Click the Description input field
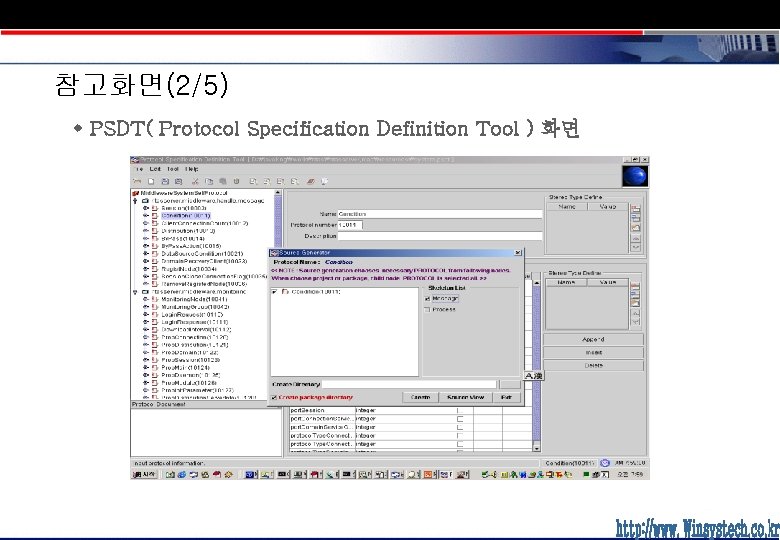 point(440,236)
